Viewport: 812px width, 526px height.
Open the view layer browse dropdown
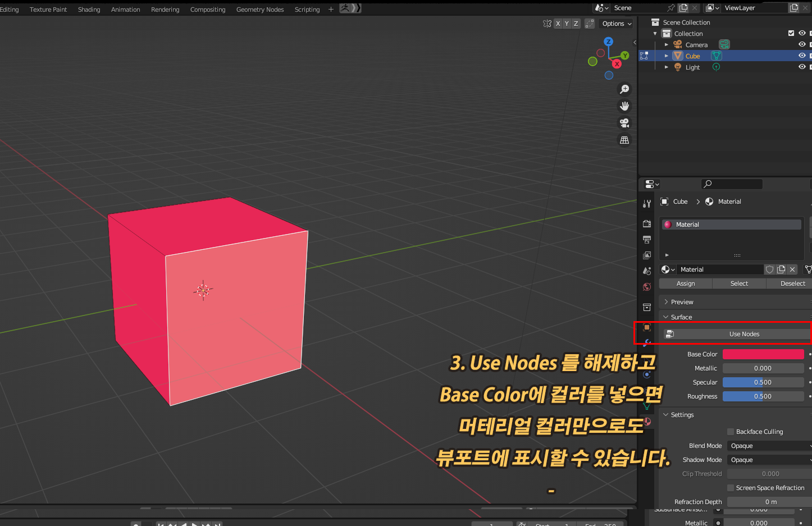[x=713, y=8]
